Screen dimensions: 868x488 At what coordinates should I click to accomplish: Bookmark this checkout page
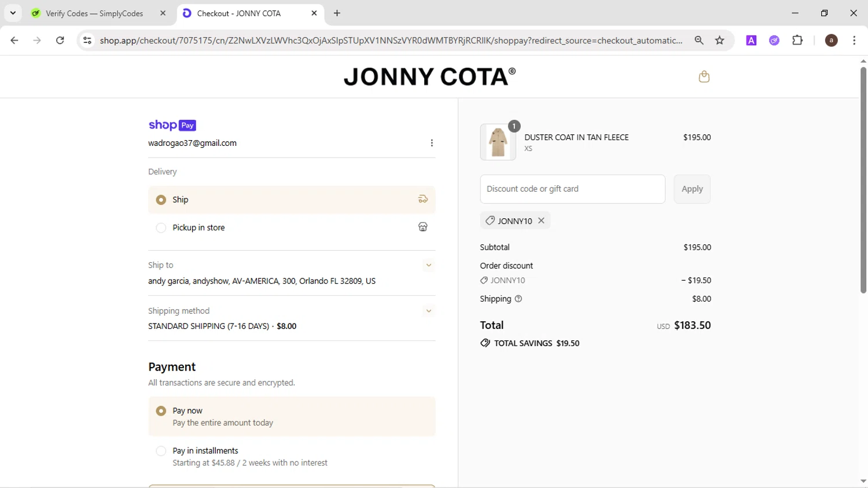(720, 40)
